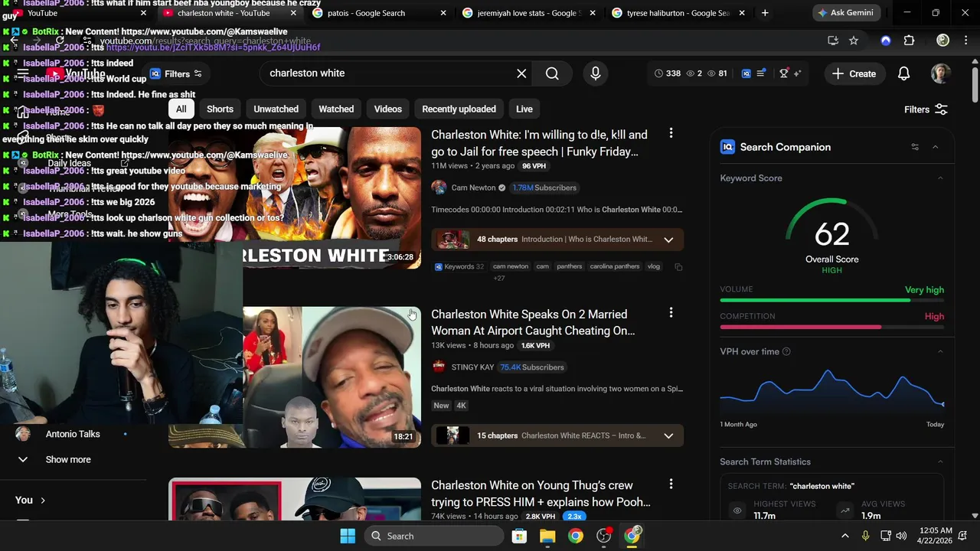The image size is (980, 551).
Task: Open new browser tab
Action: 765,13
